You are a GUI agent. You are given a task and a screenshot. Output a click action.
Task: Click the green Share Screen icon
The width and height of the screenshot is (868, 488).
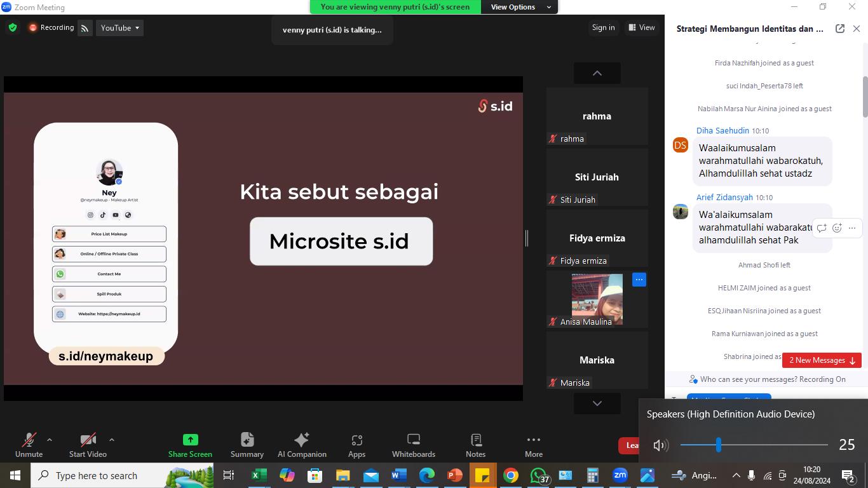190,440
